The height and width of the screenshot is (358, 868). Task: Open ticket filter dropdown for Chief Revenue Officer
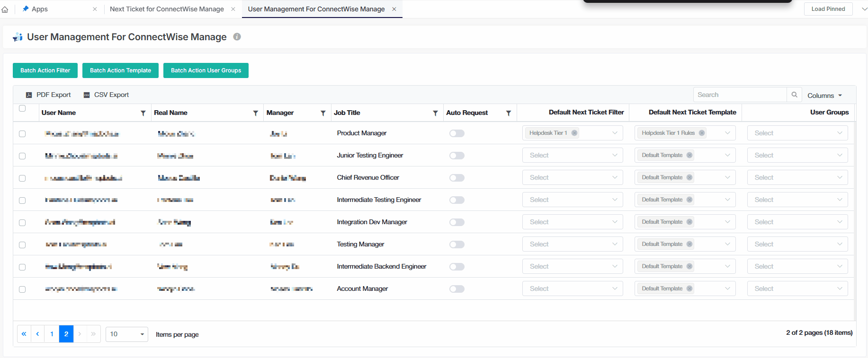coord(573,177)
